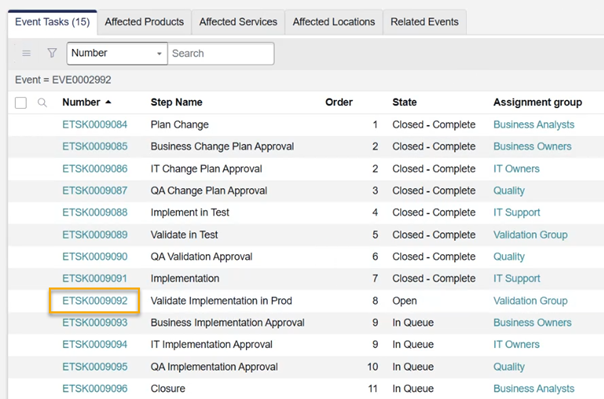The image size is (604, 399).
Task: Open task ETSK0009095
Action: (95, 367)
